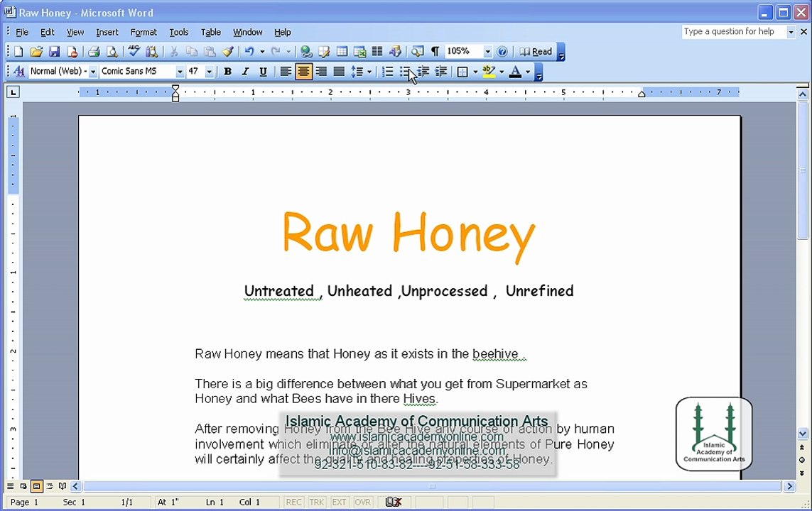Open the font size 47 dropdown

(x=209, y=72)
